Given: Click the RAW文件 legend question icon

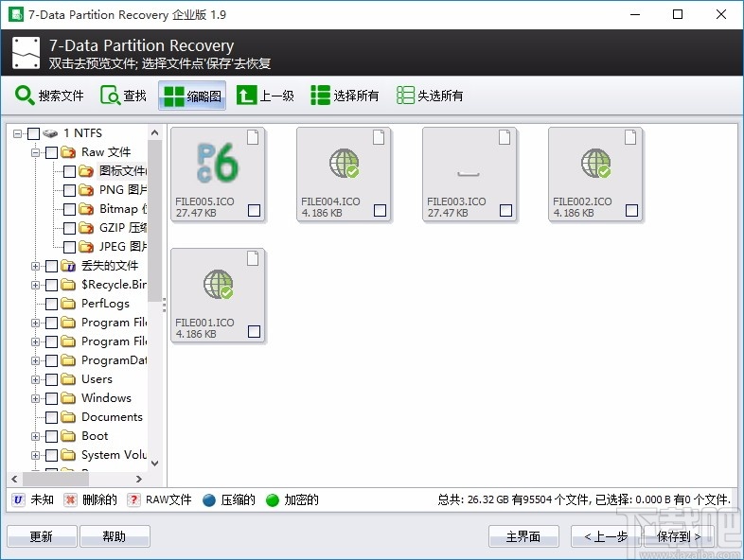Looking at the screenshot, I should 133,499.
